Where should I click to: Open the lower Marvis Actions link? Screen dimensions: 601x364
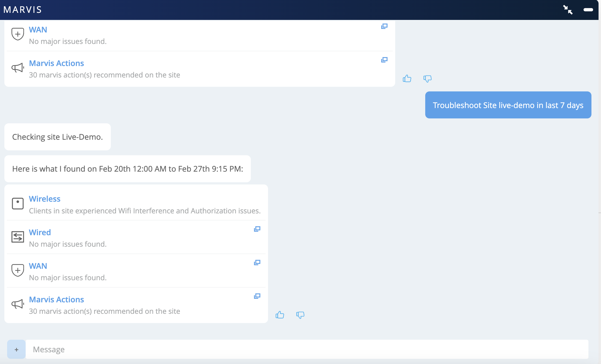[56, 300]
